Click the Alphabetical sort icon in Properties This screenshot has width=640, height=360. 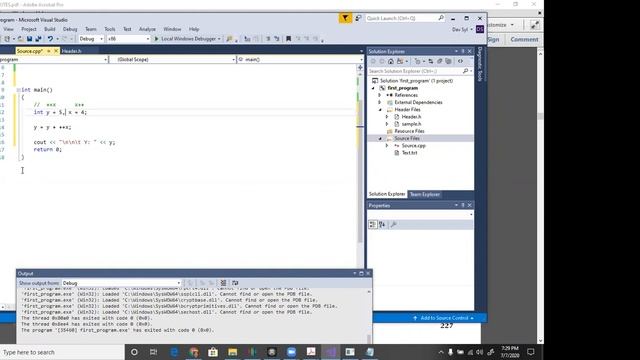[382, 224]
